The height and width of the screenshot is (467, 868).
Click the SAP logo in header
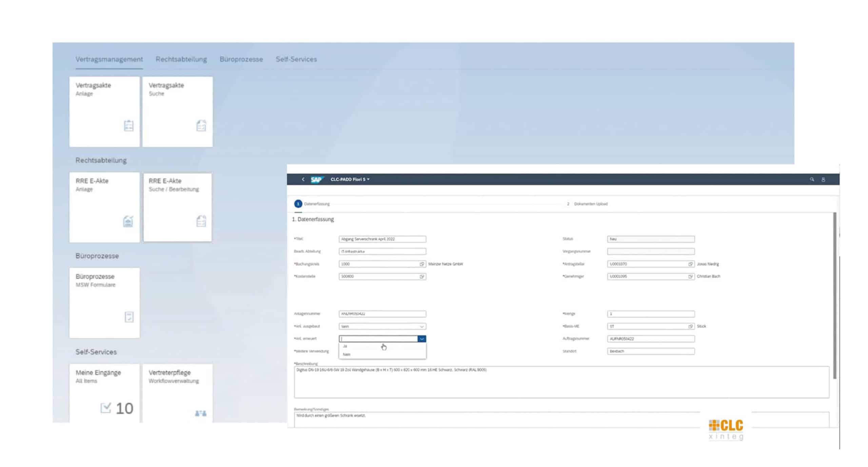coord(316,179)
